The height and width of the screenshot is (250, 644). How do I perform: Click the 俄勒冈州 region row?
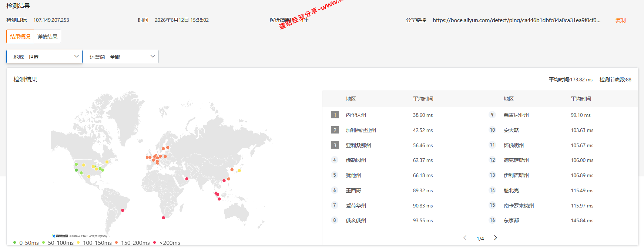(401, 160)
